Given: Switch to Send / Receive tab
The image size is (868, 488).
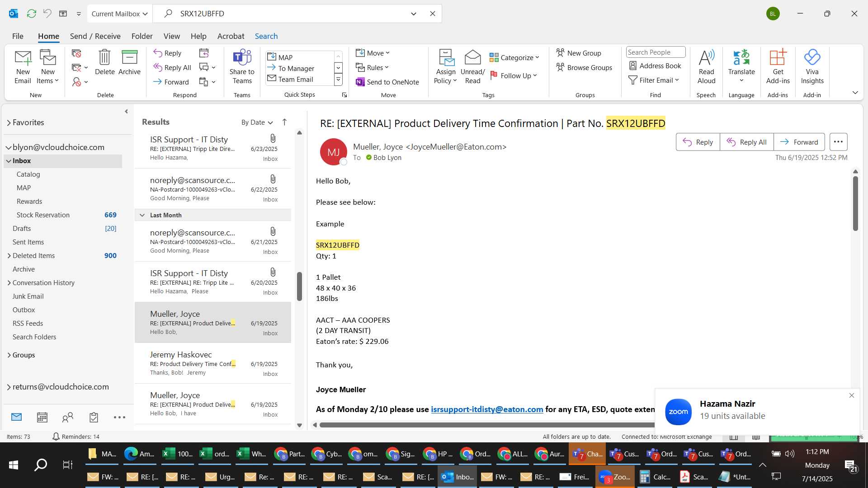Looking at the screenshot, I should (95, 36).
